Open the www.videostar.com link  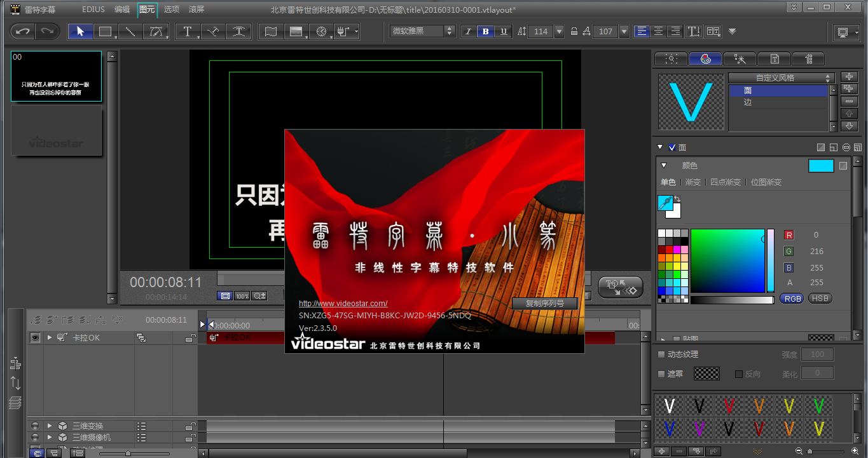[x=343, y=304]
